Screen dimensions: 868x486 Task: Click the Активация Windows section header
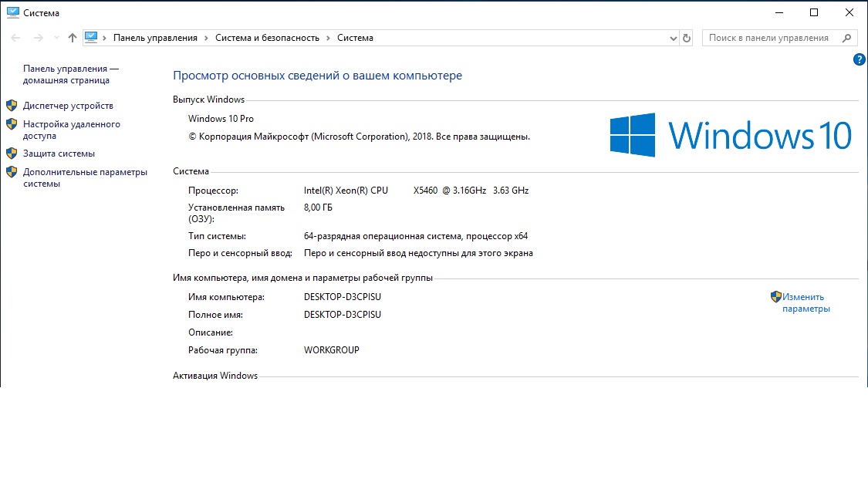point(214,375)
